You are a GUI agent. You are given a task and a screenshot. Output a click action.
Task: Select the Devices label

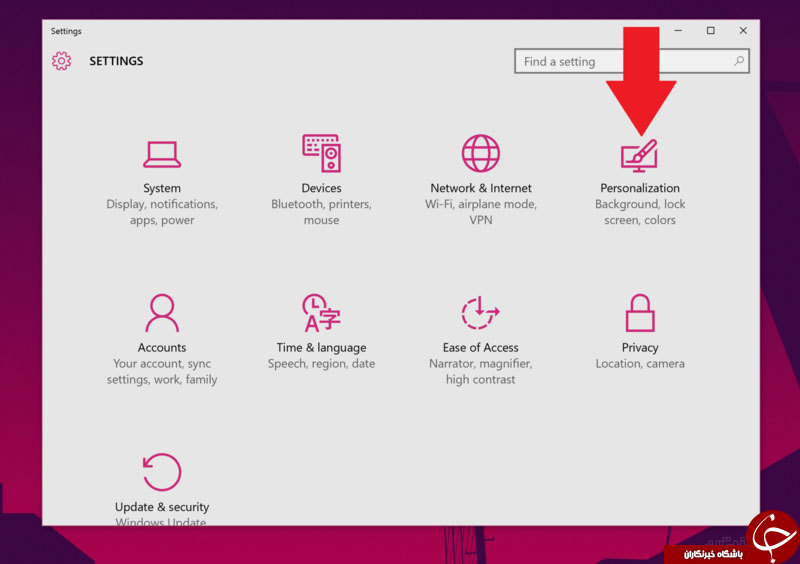click(321, 188)
